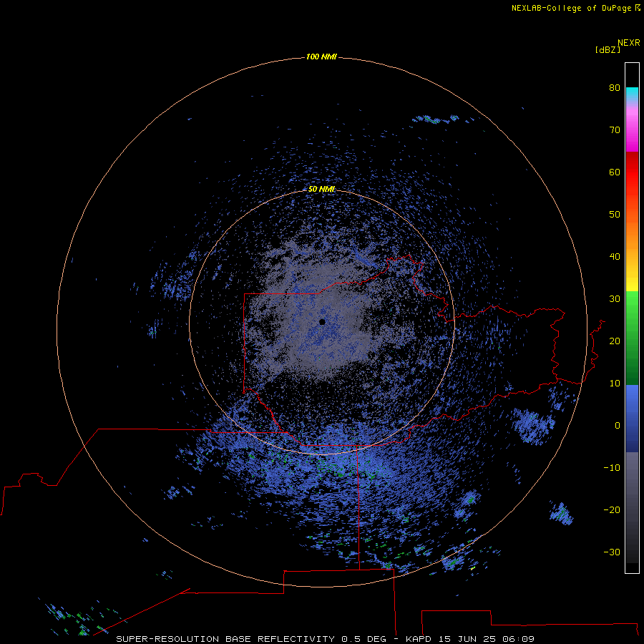The width and height of the screenshot is (644, 644).
Task: Click the '60' value on the dBZ scale
Action: [x=615, y=172]
